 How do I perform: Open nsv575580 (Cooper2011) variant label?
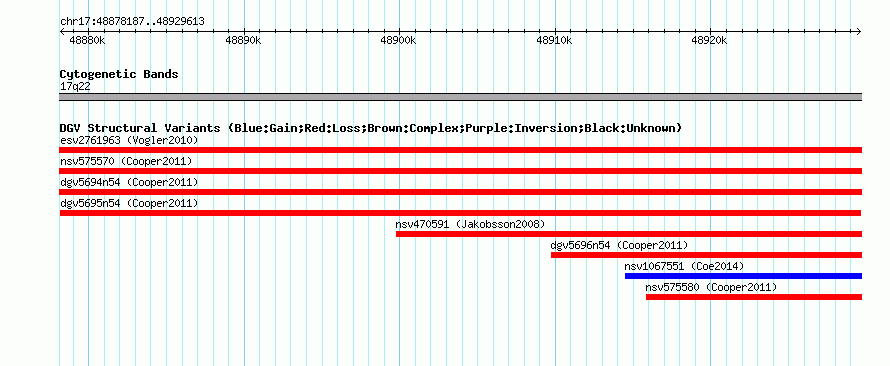click(711, 287)
